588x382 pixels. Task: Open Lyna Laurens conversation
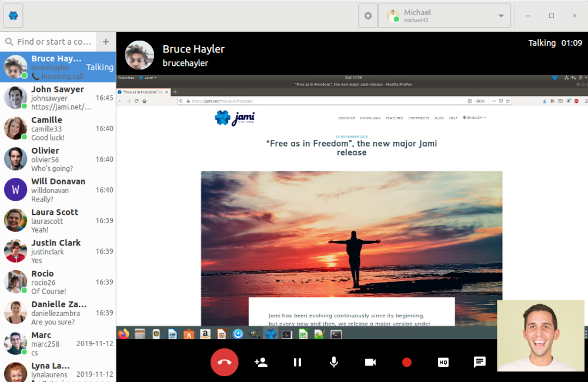58,371
